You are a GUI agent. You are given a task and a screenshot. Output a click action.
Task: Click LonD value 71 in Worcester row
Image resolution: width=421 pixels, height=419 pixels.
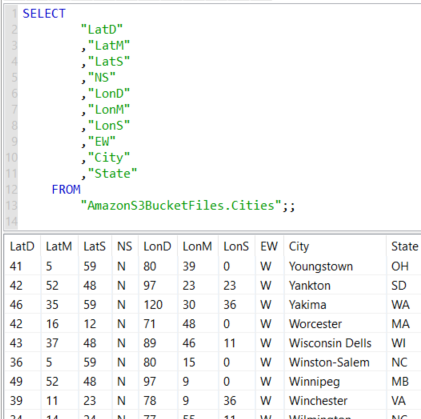point(149,324)
